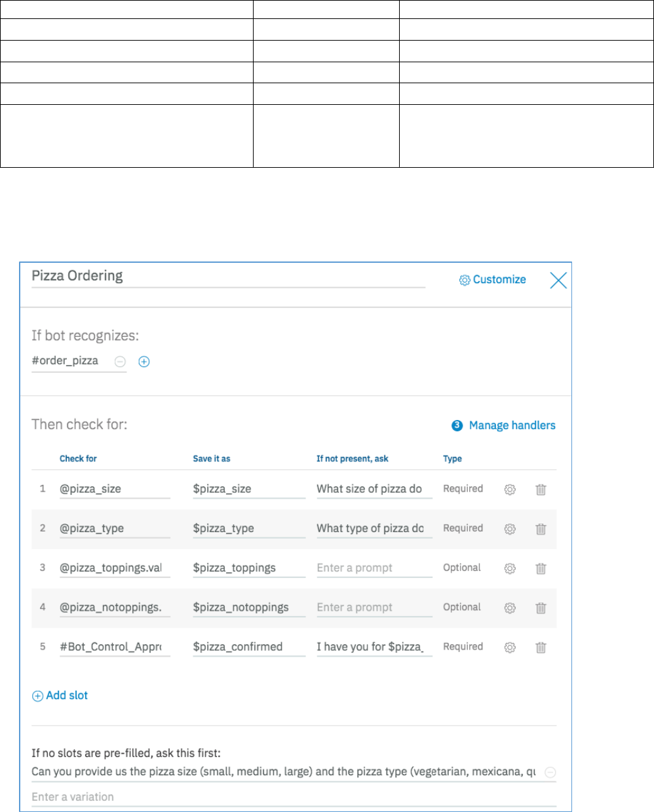Image resolution: width=654 pixels, height=812 pixels.
Task: Edit the $pizza_type save-as field
Action: 248,528
